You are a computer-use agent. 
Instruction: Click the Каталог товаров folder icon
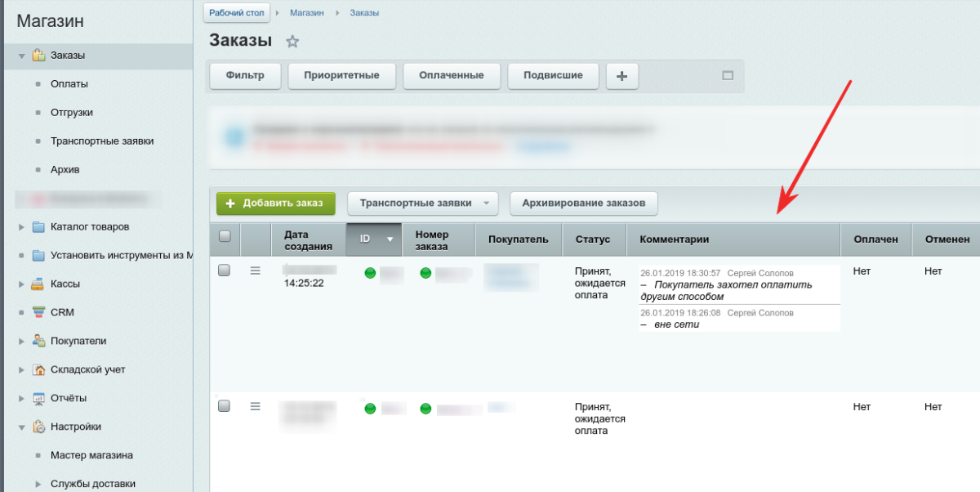coord(38,226)
